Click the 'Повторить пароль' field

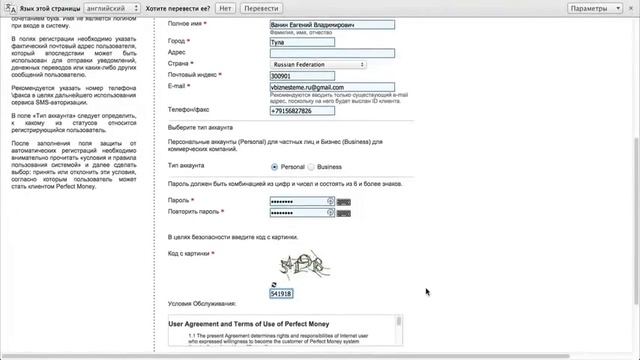[x=302, y=213]
